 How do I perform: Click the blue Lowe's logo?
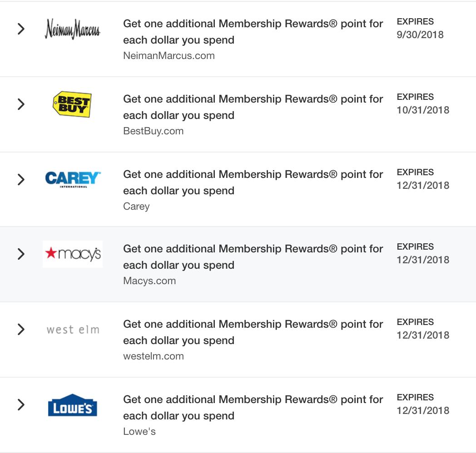coord(73,405)
